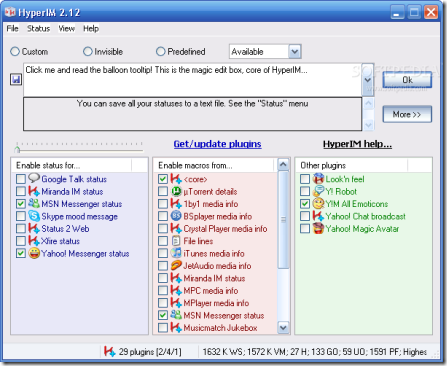Click the More >> button
The width and height of the screenshot is (447, 366).
point(407,114)
